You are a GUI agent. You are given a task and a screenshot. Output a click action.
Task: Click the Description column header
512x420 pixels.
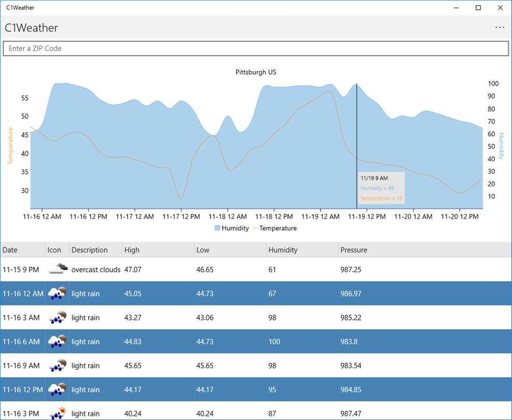pyautogui.click(x=95, y=249)
